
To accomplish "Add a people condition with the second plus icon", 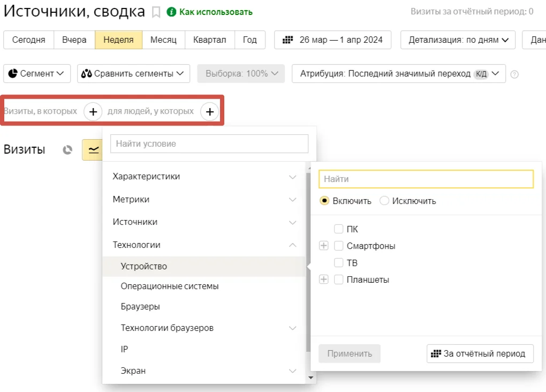I will (210, 112).
